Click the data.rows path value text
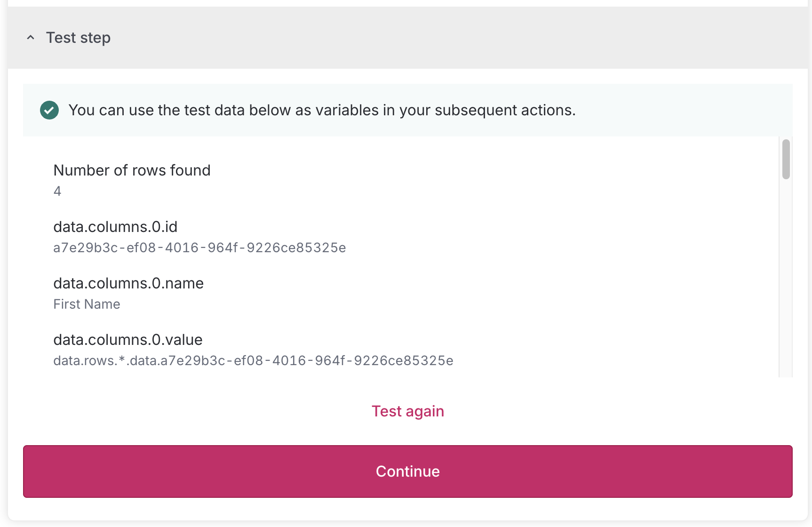 coord(253,360)
